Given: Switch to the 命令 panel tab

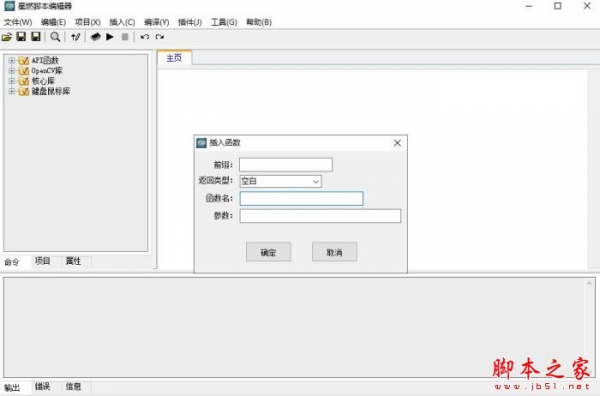Looking at the screenshot, I should [12, 262].
